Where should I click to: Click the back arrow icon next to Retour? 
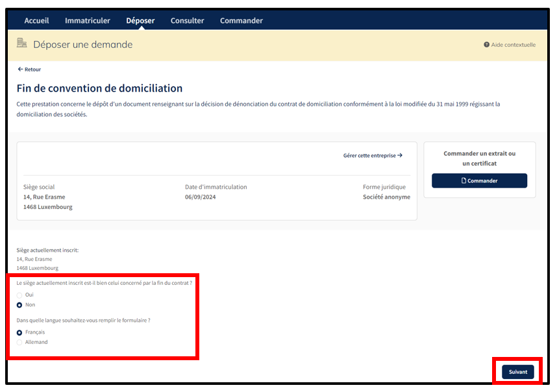pos(20,69)
